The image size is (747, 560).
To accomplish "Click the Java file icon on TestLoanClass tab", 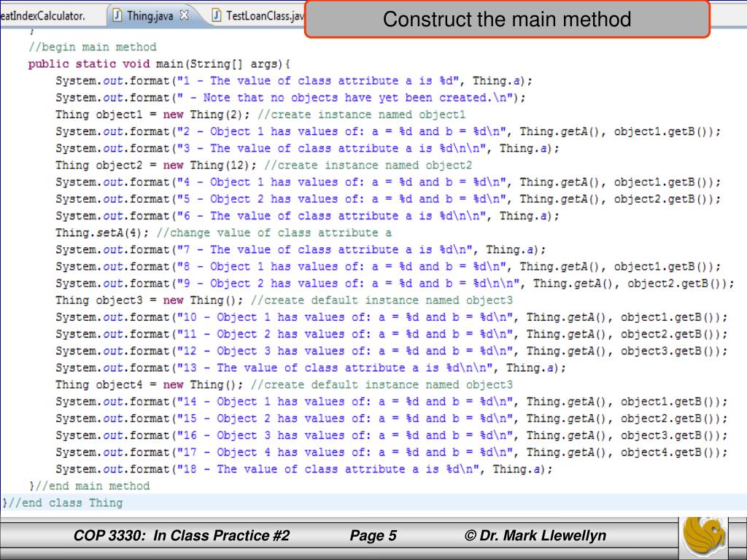I will (x=216, y=16).
